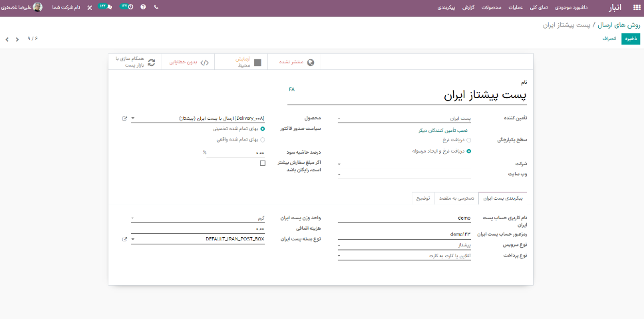Viewport: 644px width, 319px height.
Task: Click the phone icon in top bar
Action: [156, 7]
